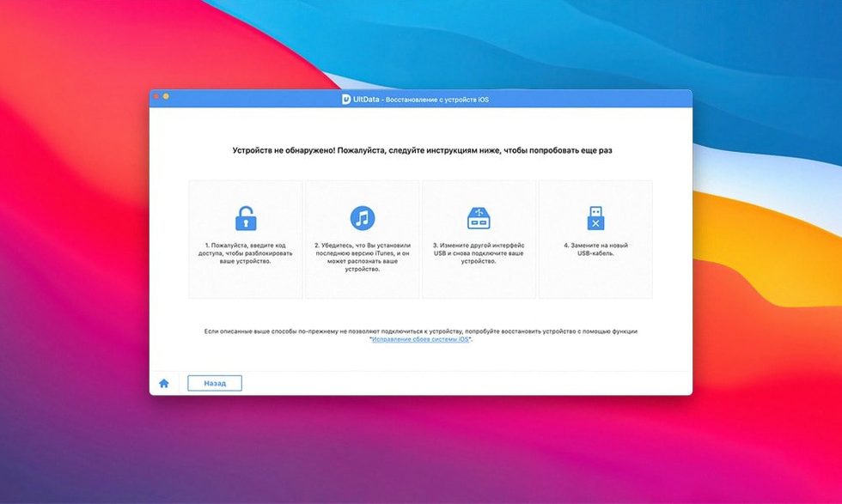This screenshot has width=842, height=504.
Task: Click step 3 text about changing USB interface
Action: point(479,253)
